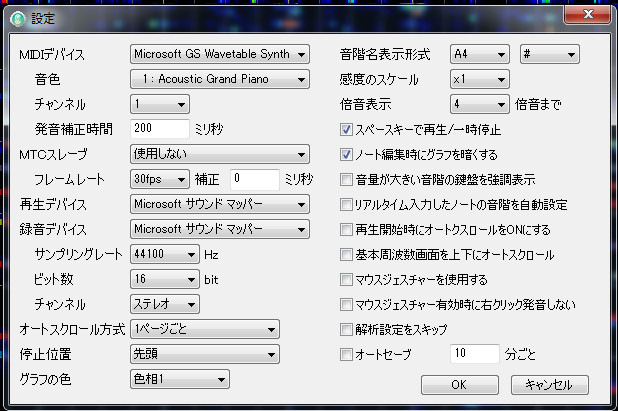618x411 pixels.
Task: Toggle スペースキーで再生/一時停止 checkbox
Action: [x=347, y=129]
